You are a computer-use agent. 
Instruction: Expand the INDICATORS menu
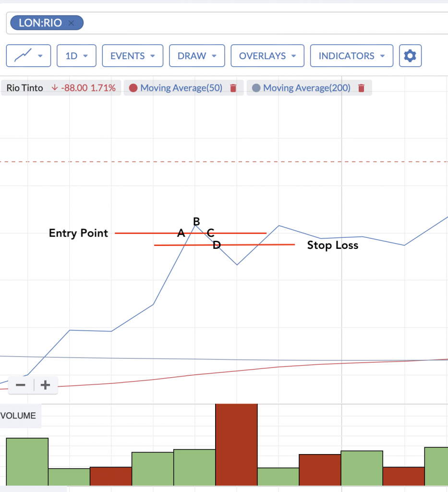tap(351, 56)
